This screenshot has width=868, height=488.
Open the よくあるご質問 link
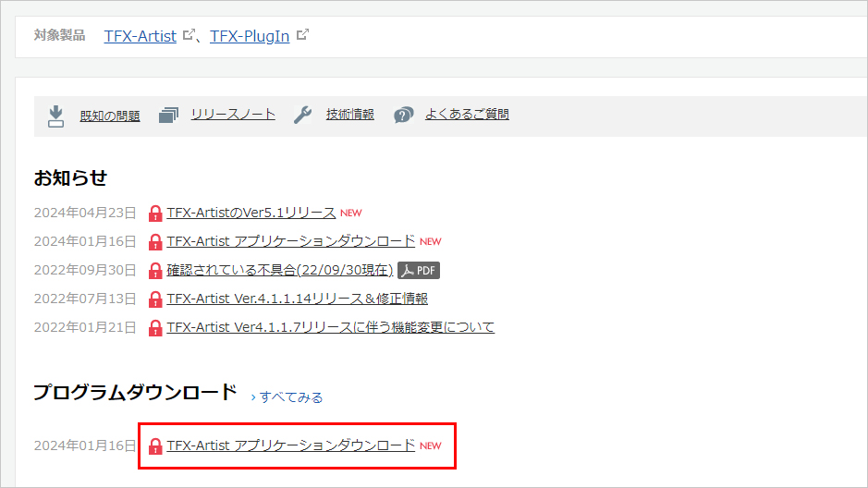467,115
